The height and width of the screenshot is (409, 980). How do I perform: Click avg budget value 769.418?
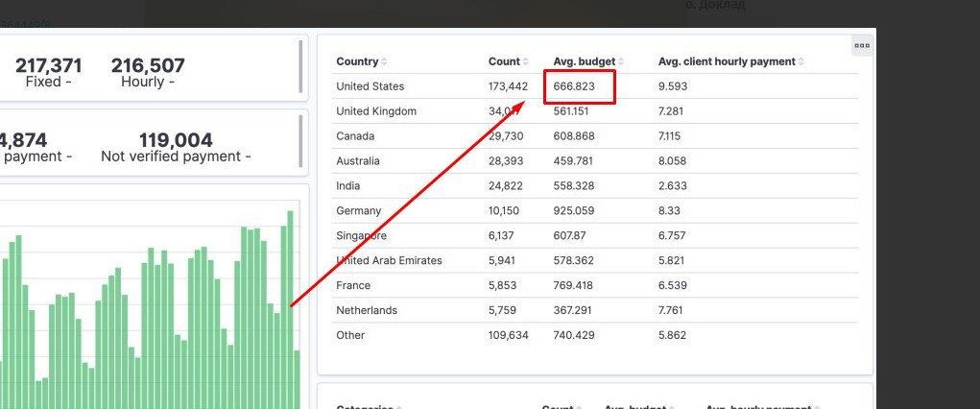[x=573, y=286]
